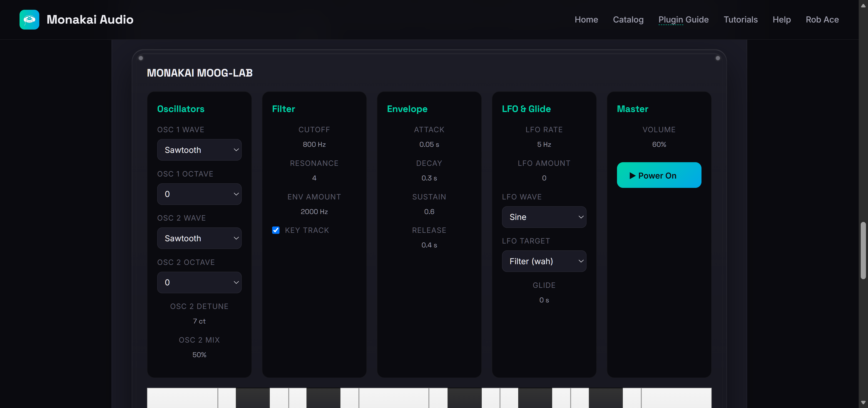Click the Monakai Audio logo icon
This screenshot has width=868, height=408.
(29, 20)
